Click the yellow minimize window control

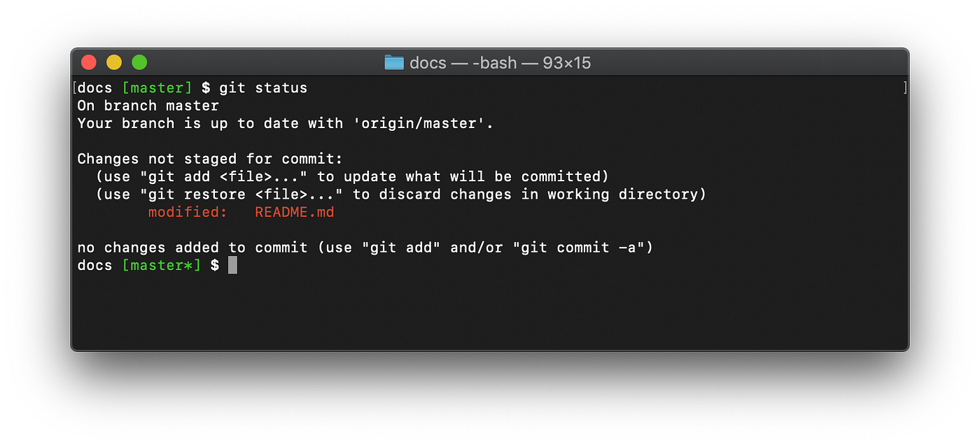[x=114, y=62]
